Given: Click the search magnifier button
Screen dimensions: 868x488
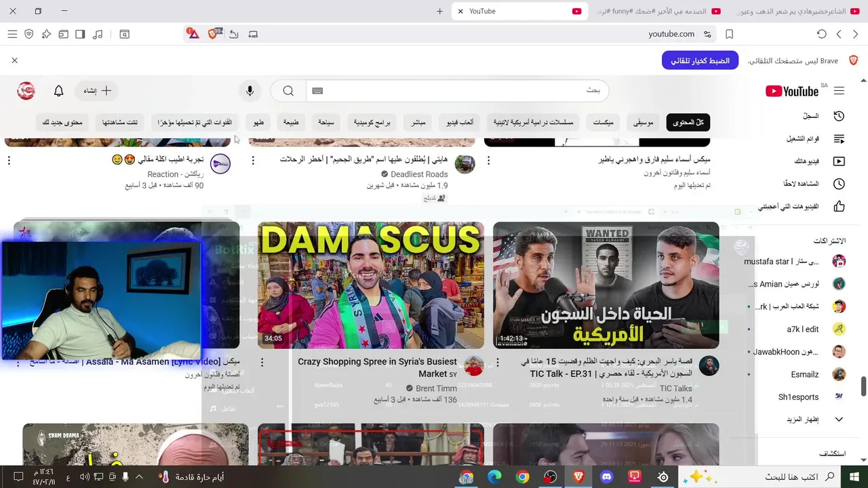Looking at the screenshot, I should (288, 91).
